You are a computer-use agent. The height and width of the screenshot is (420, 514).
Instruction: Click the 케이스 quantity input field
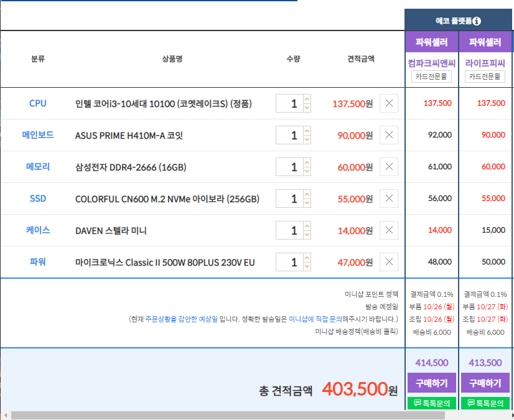pyautogui.click(x=289, y=230)
